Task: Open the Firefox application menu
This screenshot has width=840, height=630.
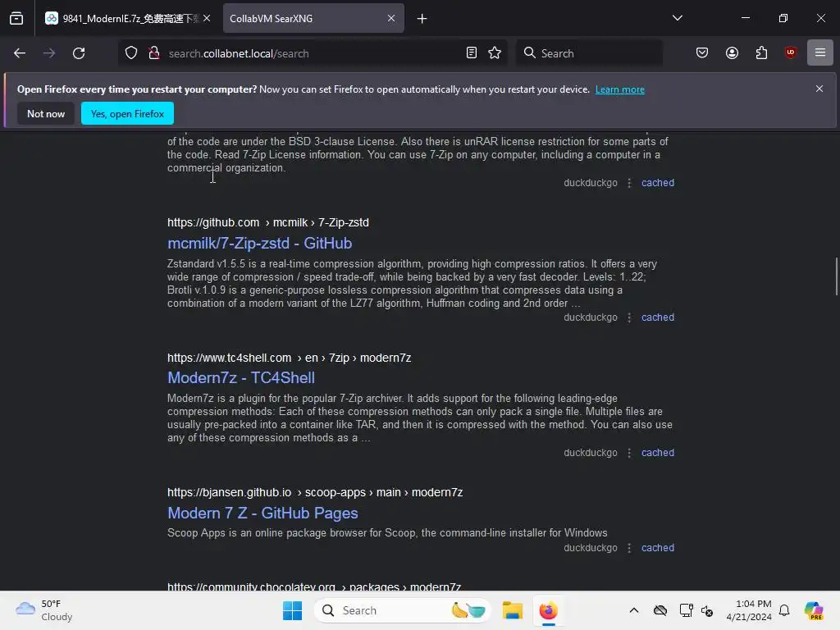Action: 820,52
